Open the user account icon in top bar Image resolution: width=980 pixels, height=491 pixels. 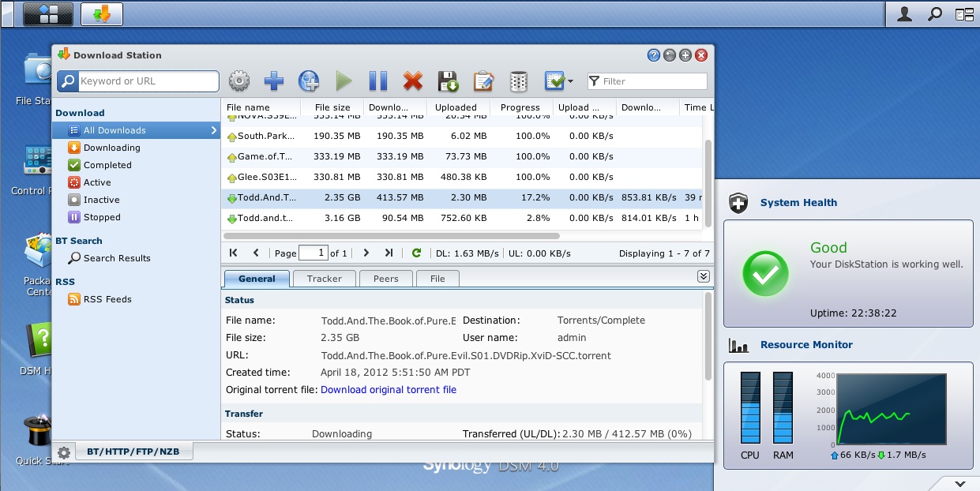(905, 13)
